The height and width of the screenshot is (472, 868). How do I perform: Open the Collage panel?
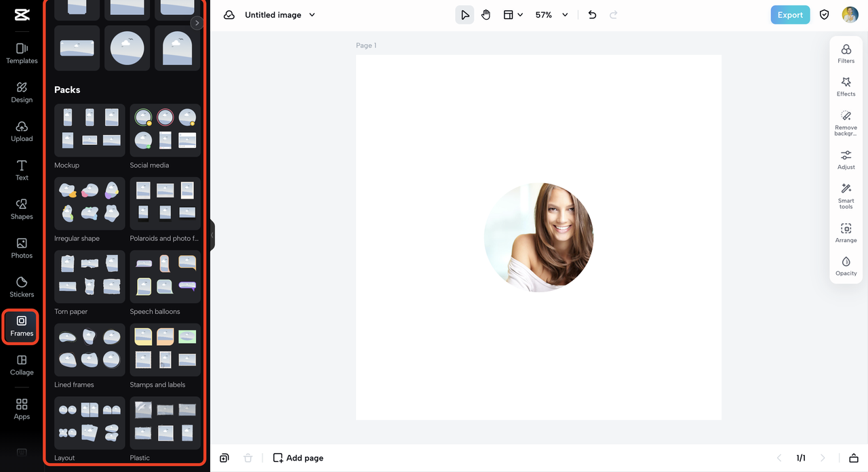pos(22,365)
